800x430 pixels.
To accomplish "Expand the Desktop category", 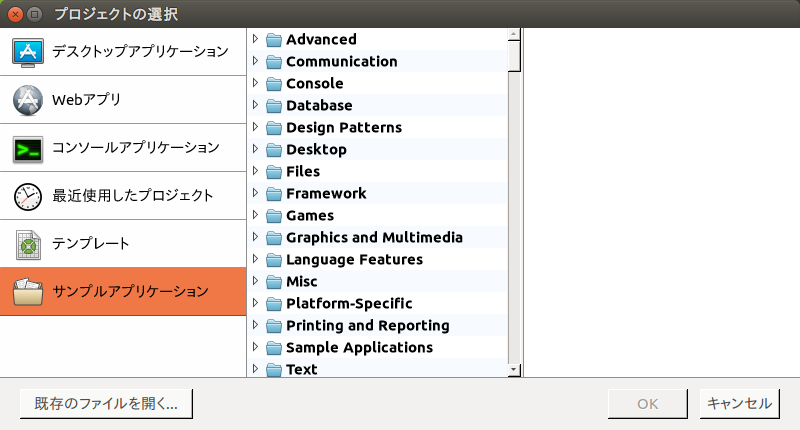I will (x=256, y=148).
